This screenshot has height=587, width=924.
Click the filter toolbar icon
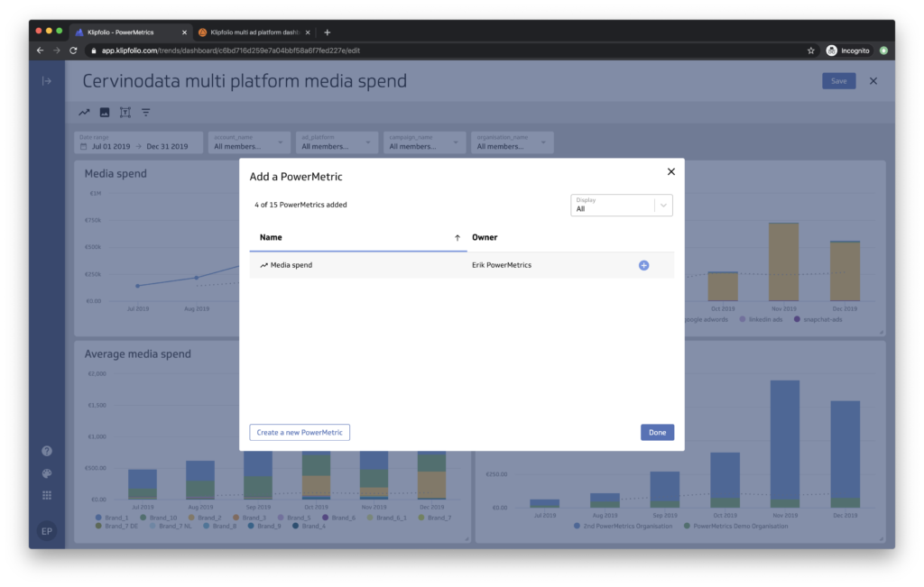pyautogui.click(x=145, y=113)
